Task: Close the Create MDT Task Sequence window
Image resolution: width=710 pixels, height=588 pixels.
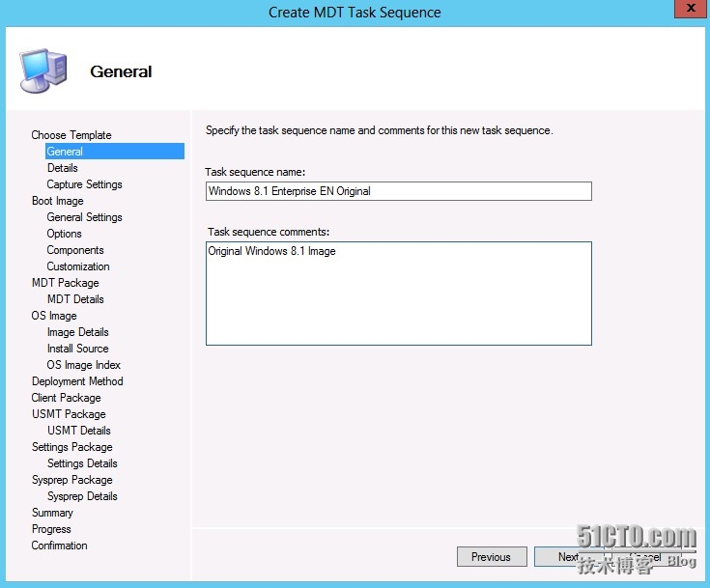Action: click(691, 8)
